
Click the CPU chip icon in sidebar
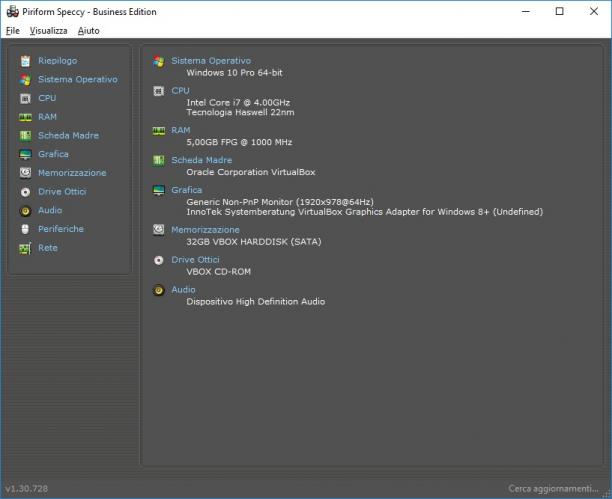click(x=25, y=98)
